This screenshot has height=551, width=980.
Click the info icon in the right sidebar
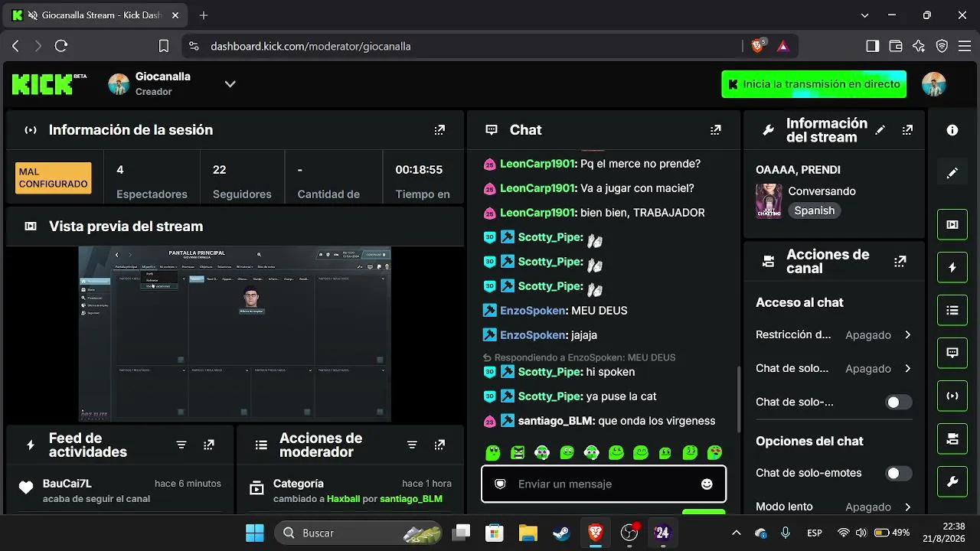952,130
